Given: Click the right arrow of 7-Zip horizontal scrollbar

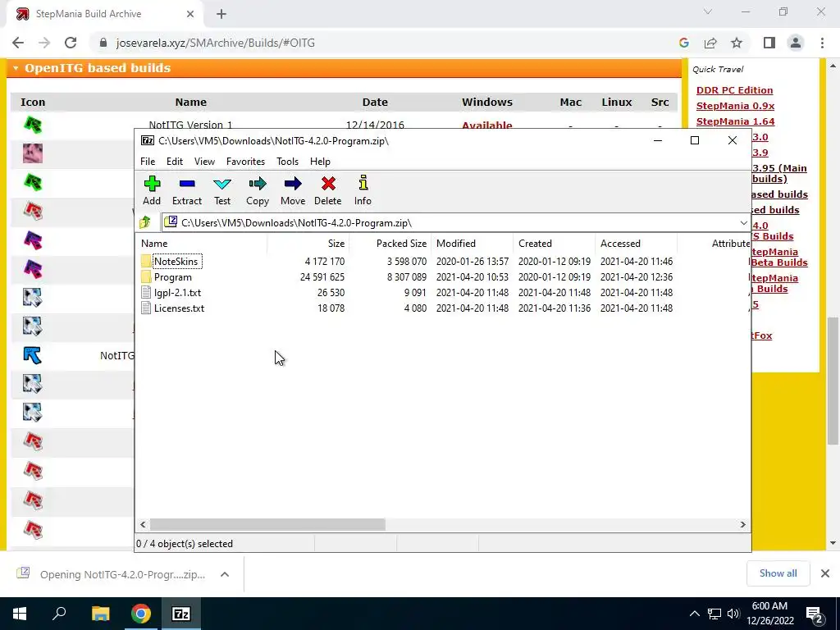Looking at the screenshot, I should pos(743,524).
